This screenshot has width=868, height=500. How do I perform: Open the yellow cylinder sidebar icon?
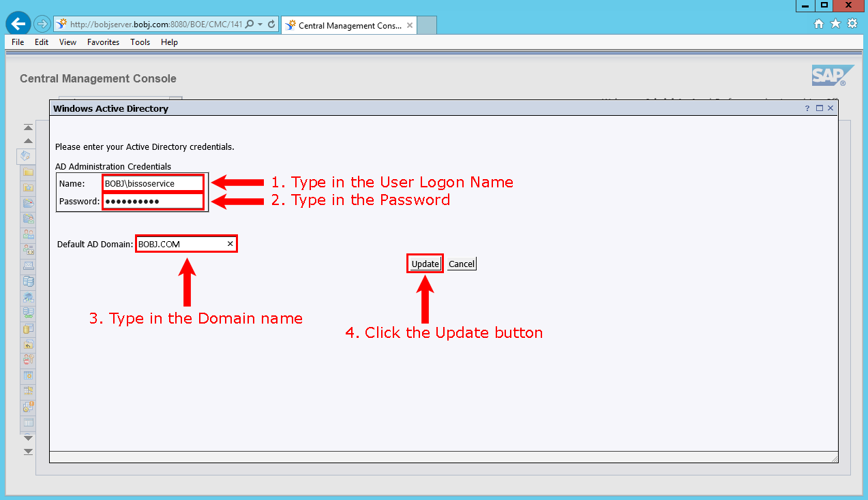click(28, 328)
